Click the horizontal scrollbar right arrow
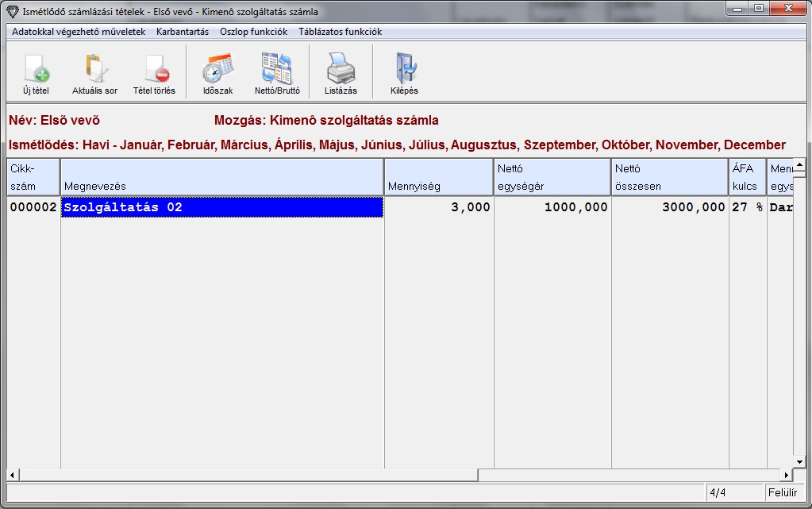 [x=787, y=475]
